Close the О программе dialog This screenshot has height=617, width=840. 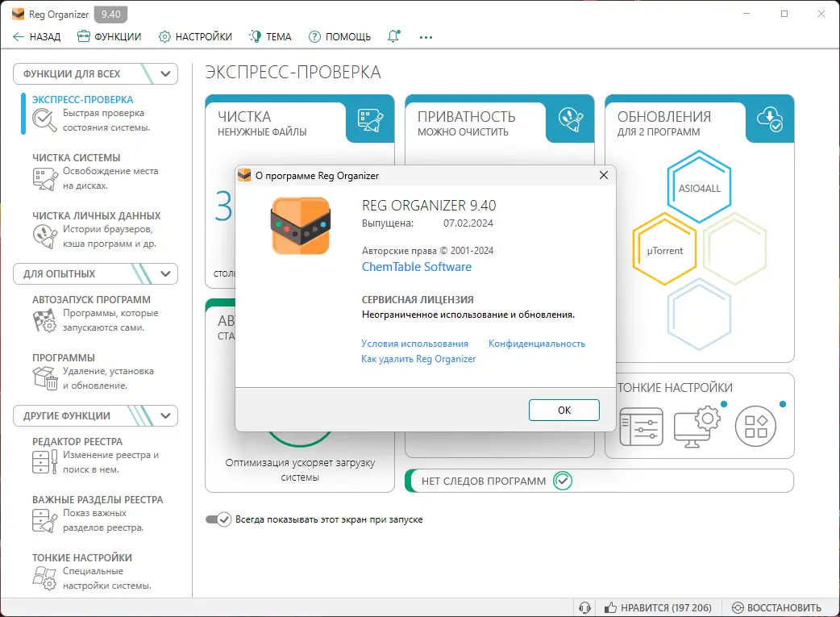[x=603, y=175]
